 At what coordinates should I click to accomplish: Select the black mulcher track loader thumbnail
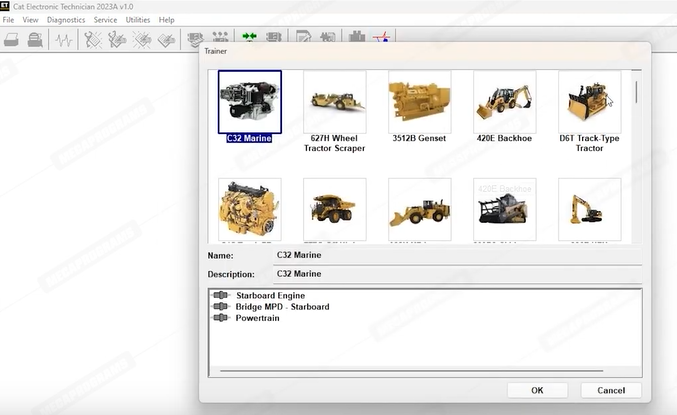pyautogui.click(x=505, y=209)
